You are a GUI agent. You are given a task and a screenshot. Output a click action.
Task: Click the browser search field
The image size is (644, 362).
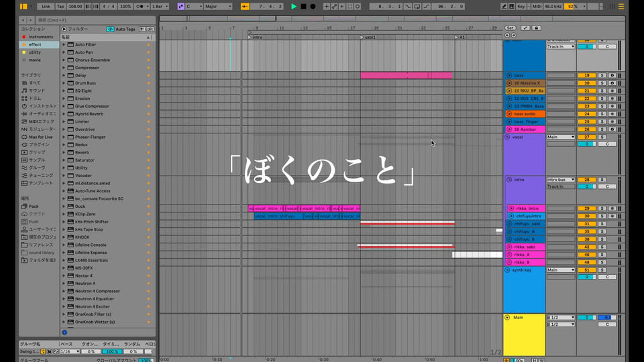click(95, 19)
